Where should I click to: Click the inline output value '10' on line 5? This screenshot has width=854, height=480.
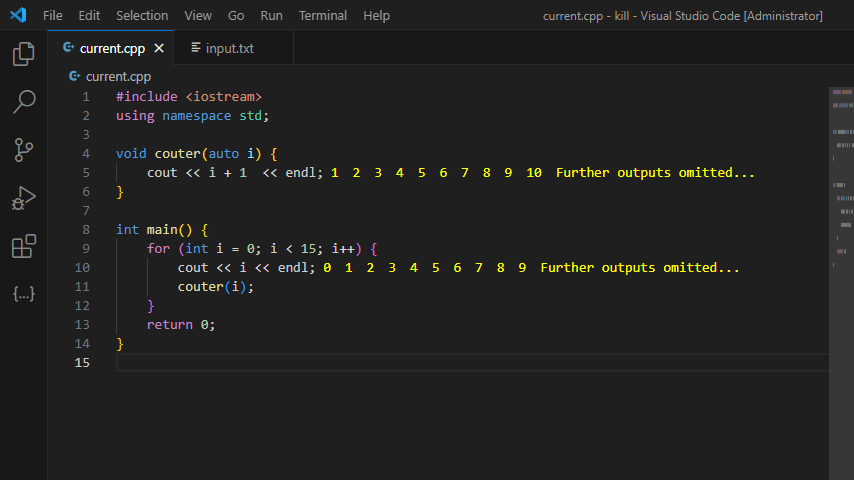[x=534, y=173]
